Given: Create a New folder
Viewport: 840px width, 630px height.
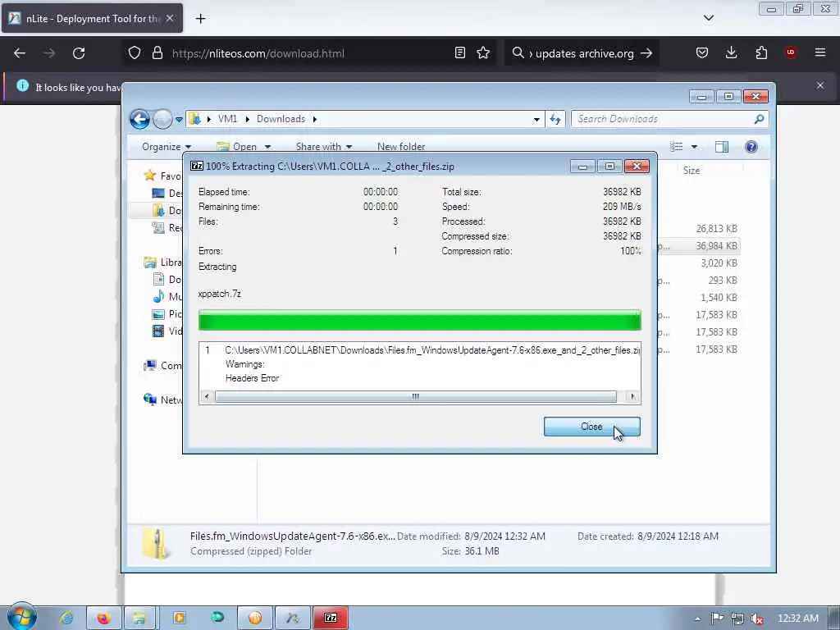Looking at the screenshot, I should pyautogui.click(x=400, y=147).
